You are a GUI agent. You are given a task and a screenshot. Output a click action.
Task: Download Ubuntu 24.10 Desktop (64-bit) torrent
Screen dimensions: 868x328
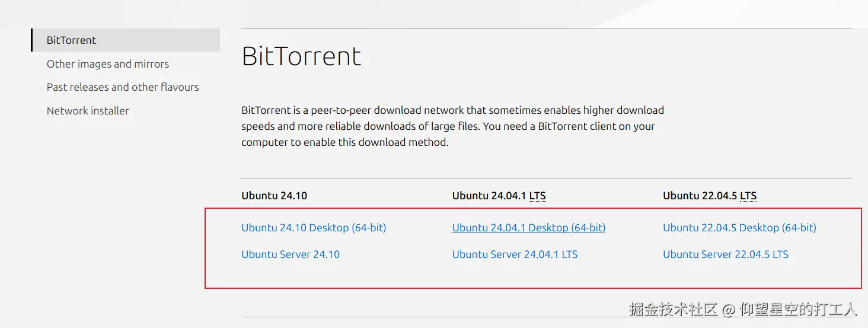(x=314, y=228)
